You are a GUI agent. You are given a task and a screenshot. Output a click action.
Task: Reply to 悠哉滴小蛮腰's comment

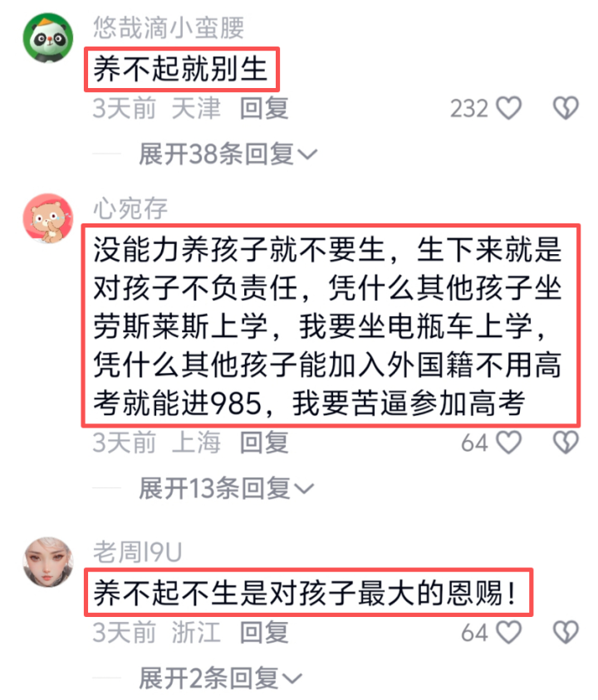pos(264,108)
